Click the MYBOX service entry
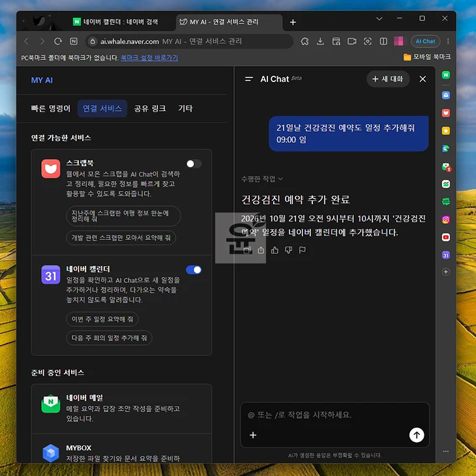The width and height of the screenshot is (476, 476). pos(121,449)
